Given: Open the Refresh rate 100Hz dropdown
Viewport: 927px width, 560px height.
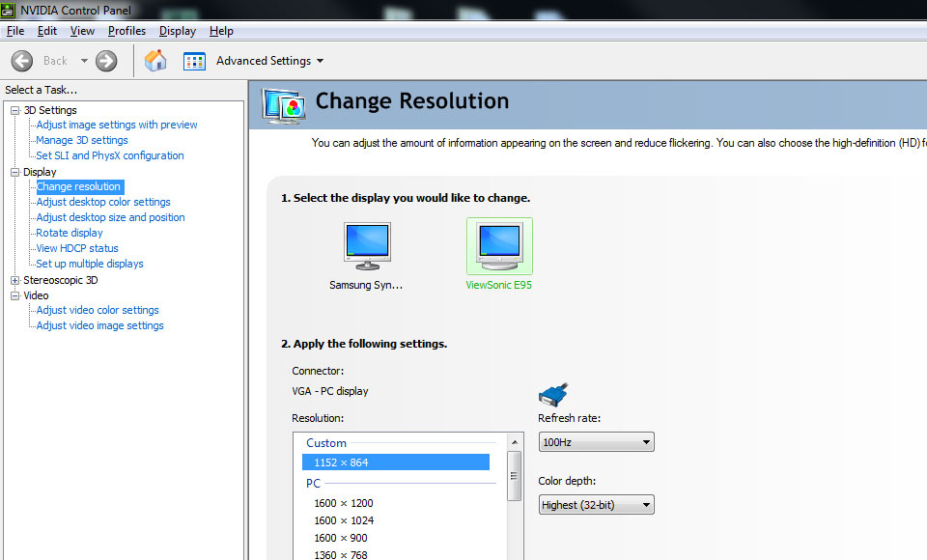Looking at the screenshot, I should pos(596,442).
